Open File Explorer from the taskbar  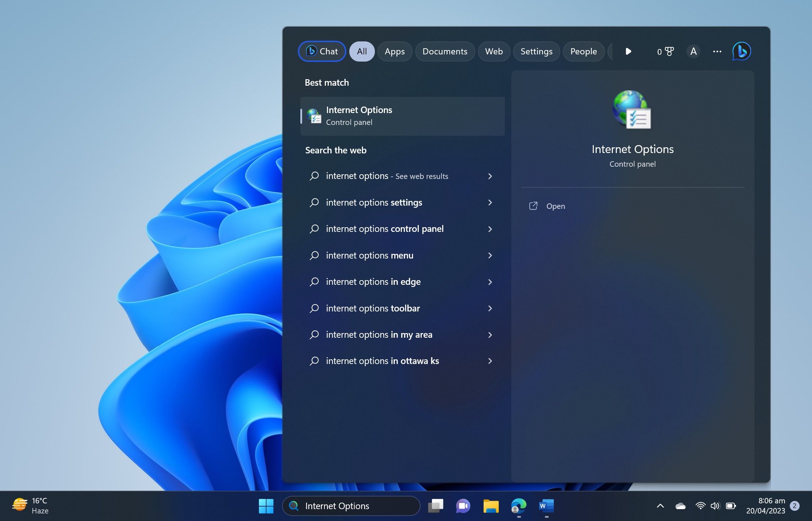pos(491,506)
